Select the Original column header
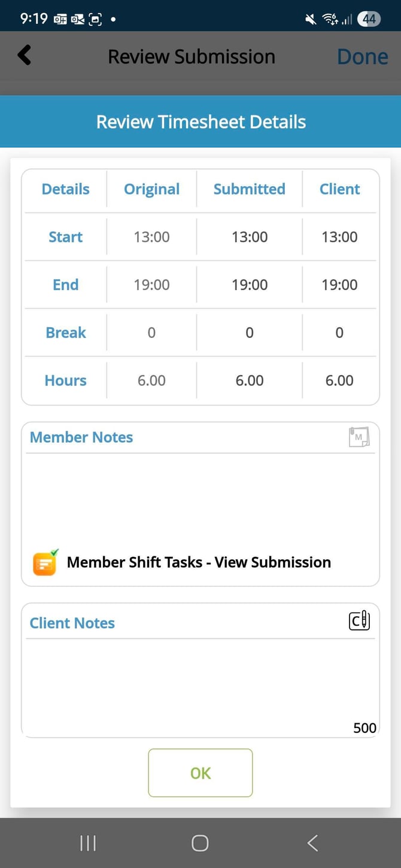 pyautogui.click(x=151, y=190)
